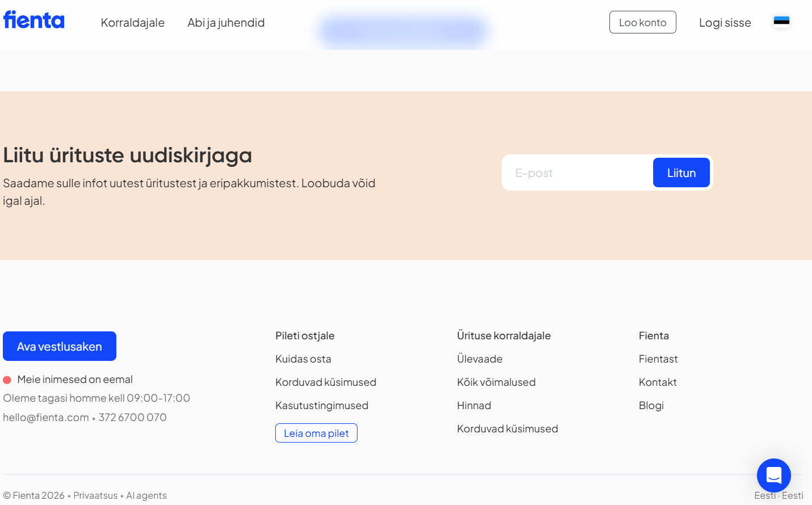The width and height of the screenshot is (812, 505).
Task: Open the Kasutustingimused link
Action: [x=322, y=406]
